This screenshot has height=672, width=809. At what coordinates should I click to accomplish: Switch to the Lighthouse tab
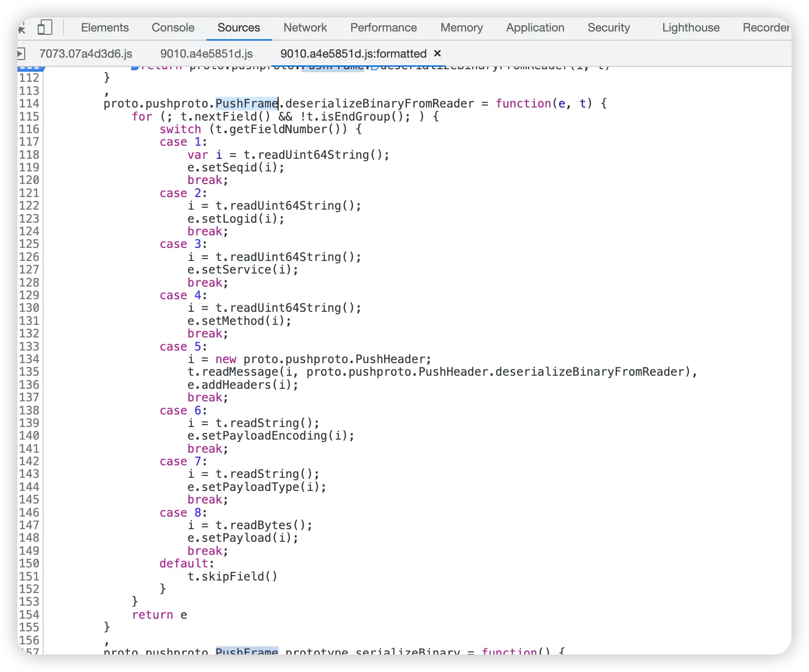(691, 28)
